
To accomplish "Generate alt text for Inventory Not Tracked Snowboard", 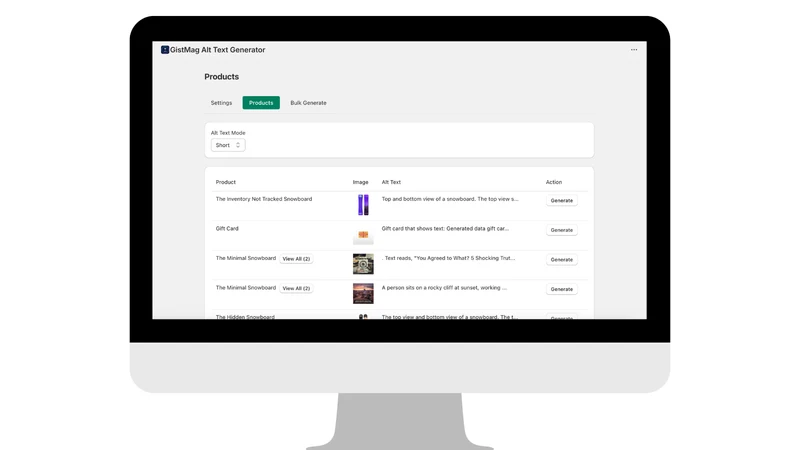I will click(x=562, y=201).
